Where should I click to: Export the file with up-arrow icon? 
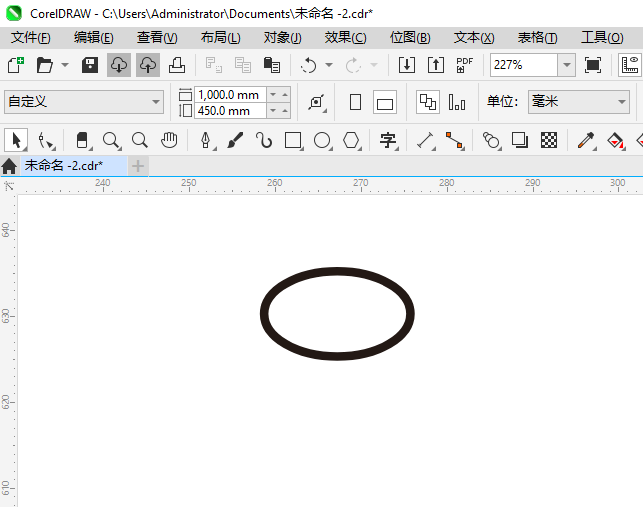pos(436,65)
